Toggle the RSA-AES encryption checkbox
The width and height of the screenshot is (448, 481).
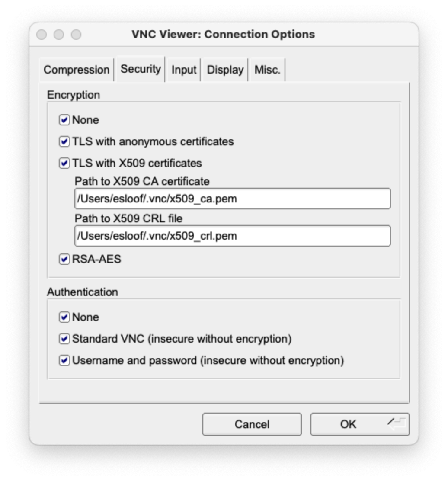pos(64,259)
